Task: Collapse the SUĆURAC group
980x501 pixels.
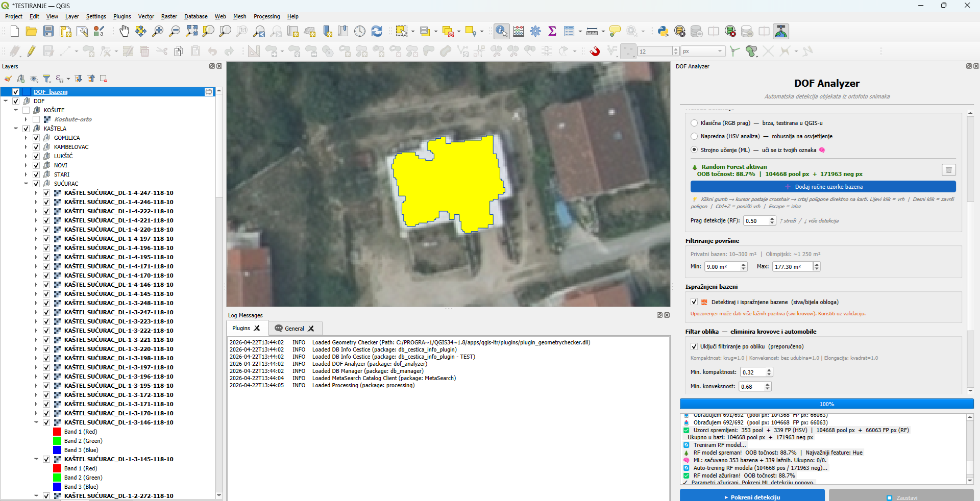Action: 26,184
